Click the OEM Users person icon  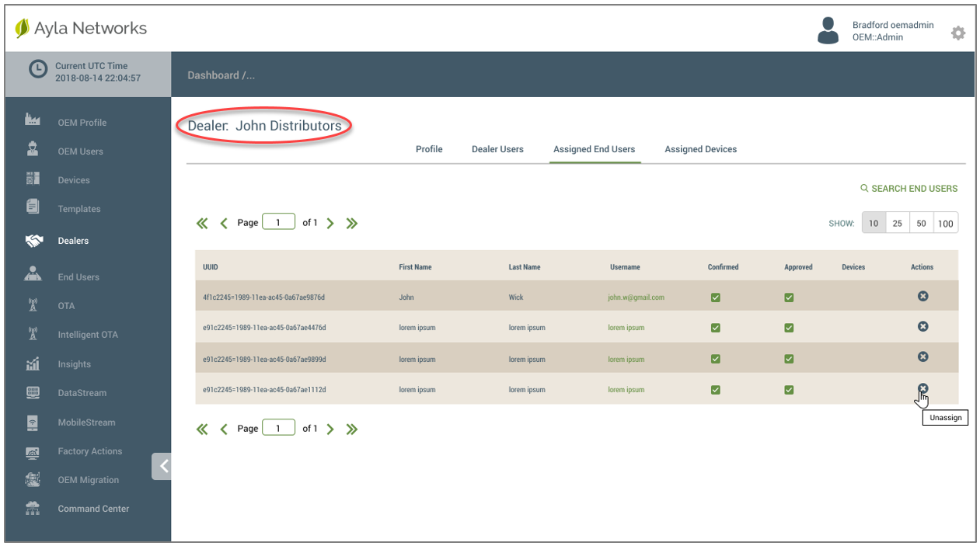pyautogui.click(x=33, y=149)
